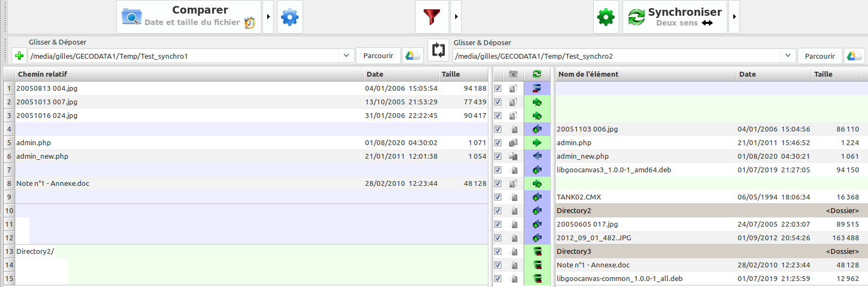Open the red funnel filter settings
The height and width of the screenshot is (287, 868).
[432, 17]
